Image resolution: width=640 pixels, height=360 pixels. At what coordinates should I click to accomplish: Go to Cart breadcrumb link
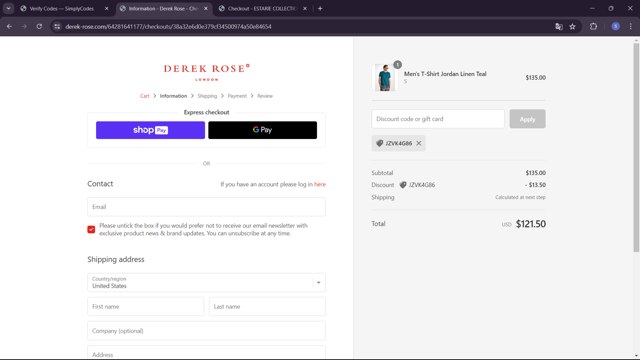pos(144,96)
